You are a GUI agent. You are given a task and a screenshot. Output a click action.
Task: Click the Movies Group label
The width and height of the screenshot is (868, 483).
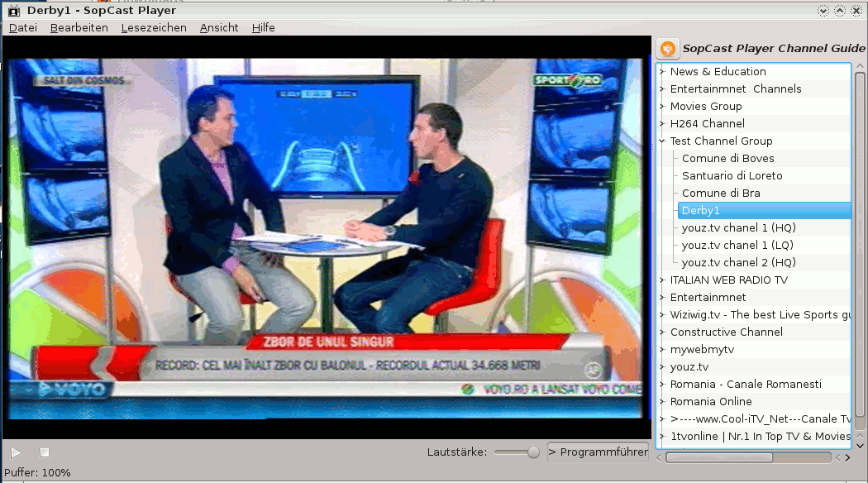point(706,107)
